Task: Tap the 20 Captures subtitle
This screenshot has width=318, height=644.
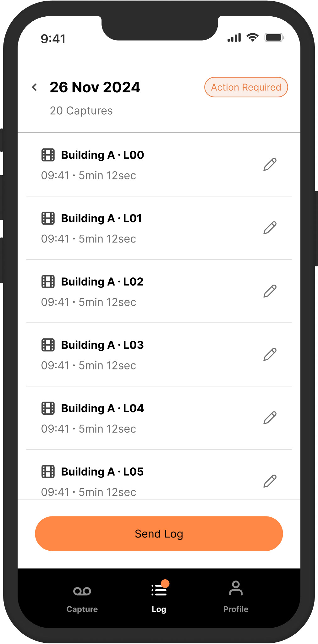Action: tap(81, 111)
